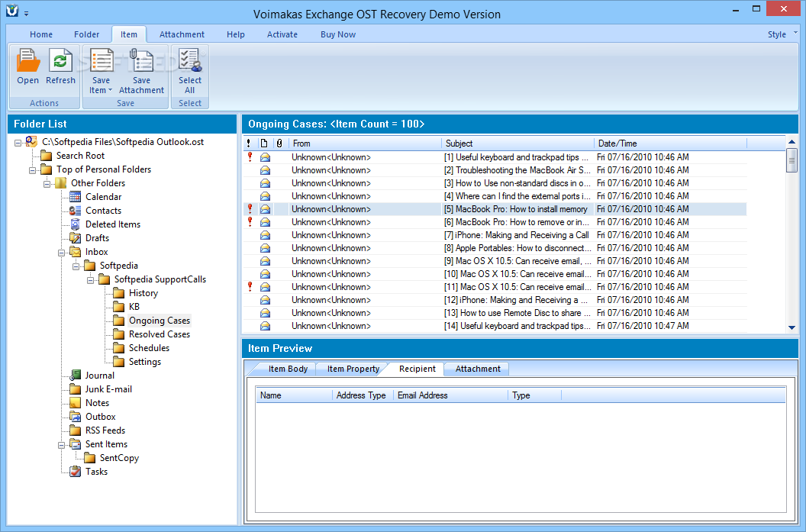Screen dimensions: 806x532
Task: Click the Contacts folder icon
Action: coord(75,211)
